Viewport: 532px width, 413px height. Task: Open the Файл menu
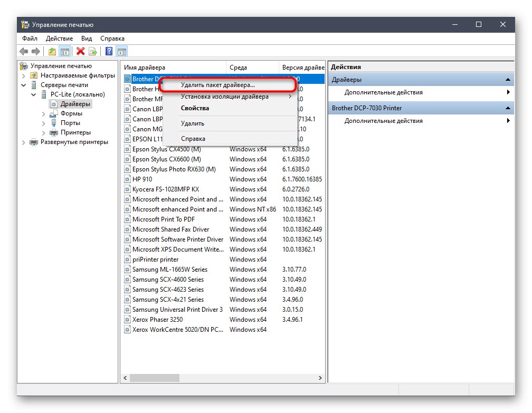click(x=30, y=39)
